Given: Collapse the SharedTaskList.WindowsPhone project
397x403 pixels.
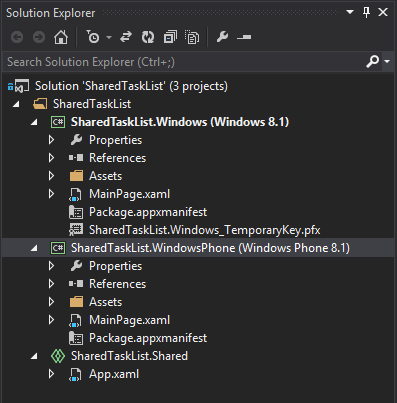Looking at the screenshot, I should click(34, 248).
